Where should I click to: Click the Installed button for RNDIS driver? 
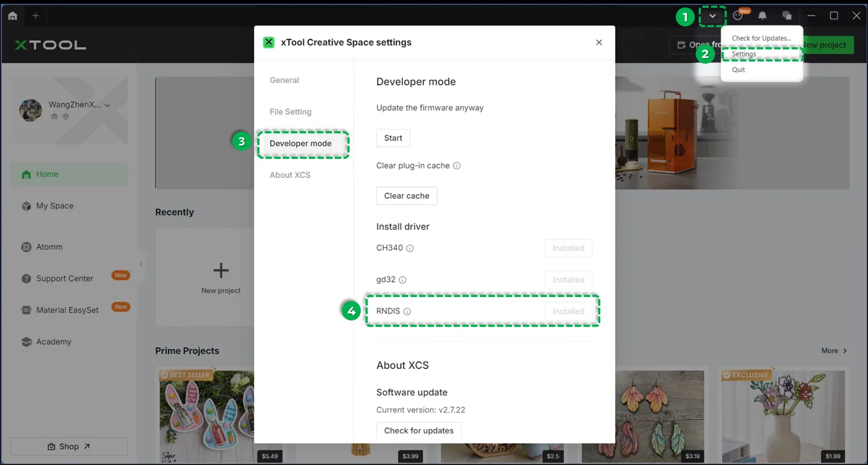click(x=569, y=311)
